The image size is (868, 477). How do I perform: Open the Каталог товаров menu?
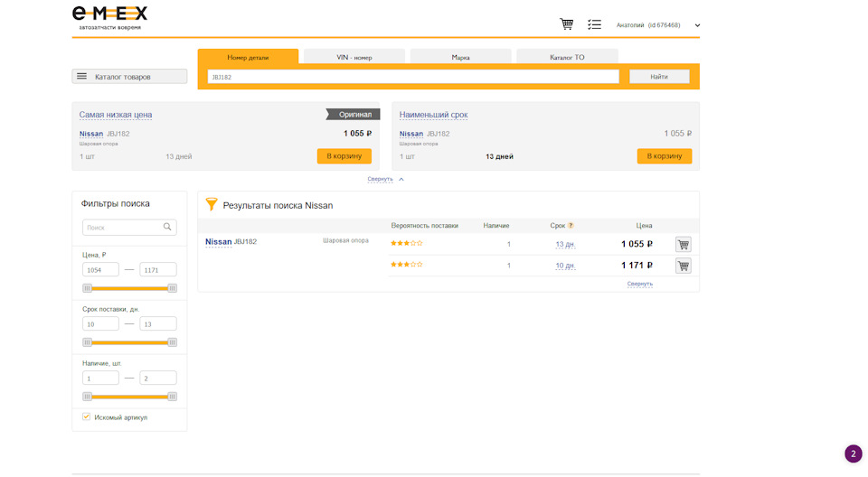coord(129,77)
